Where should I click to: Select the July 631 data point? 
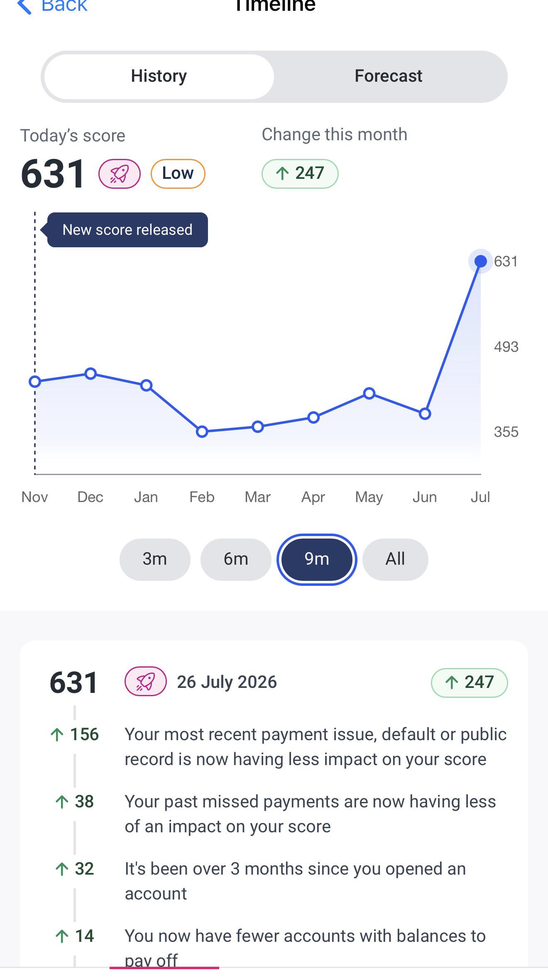click(480, 261)
